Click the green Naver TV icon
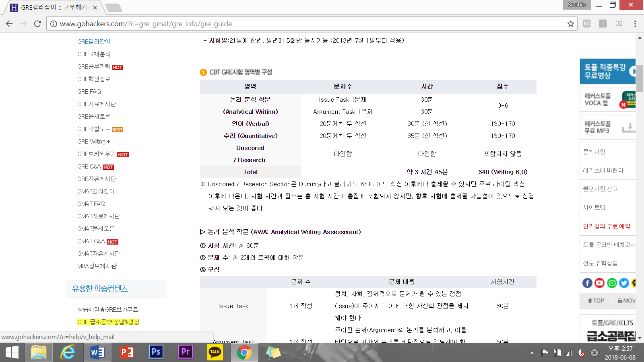This screenshot has width=644, height=362. coord(612,283)
